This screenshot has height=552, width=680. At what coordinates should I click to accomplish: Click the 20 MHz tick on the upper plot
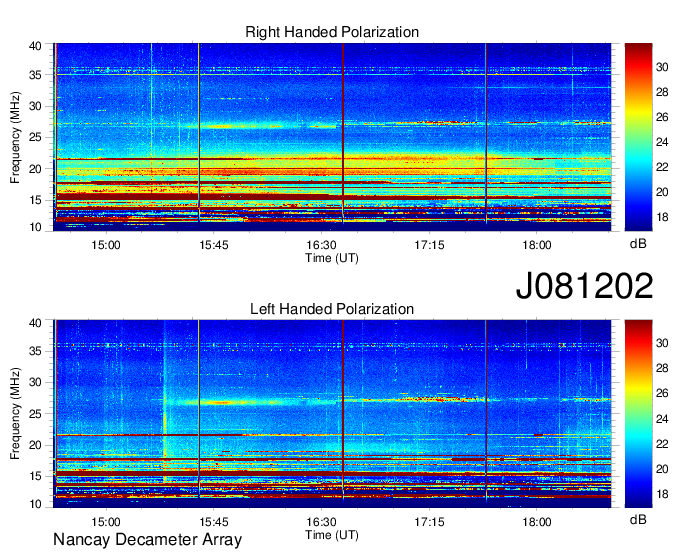[35, 169]
